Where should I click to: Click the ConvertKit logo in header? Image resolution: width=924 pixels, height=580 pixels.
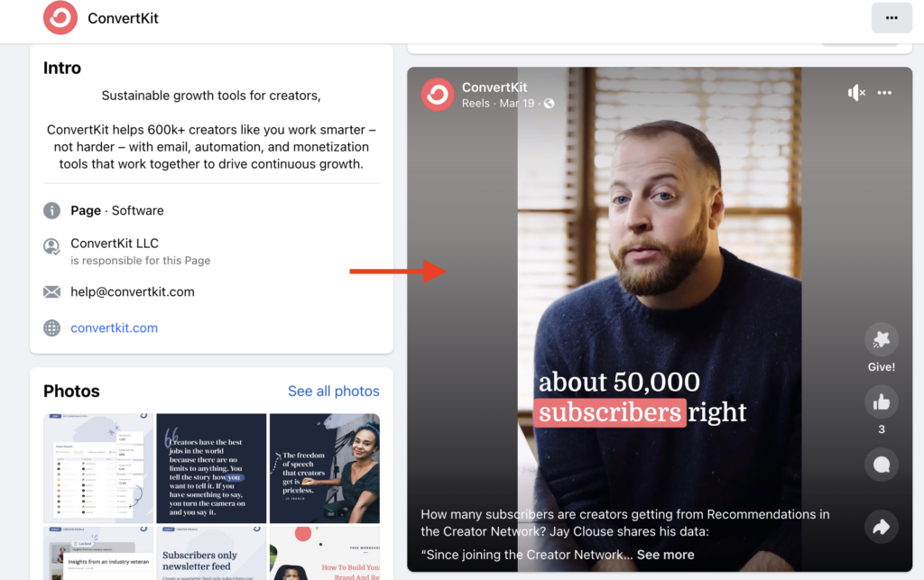[x=60, y=18]
